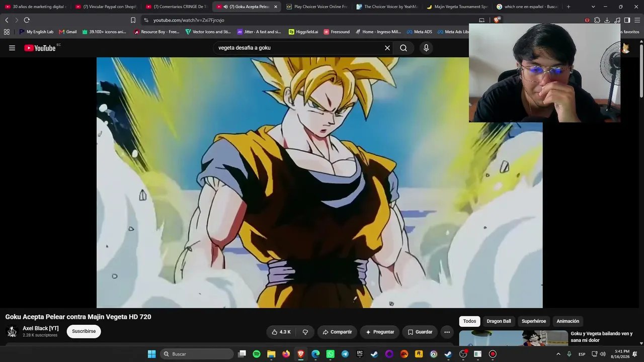Open the 'Resource Boy' bookmark
The height and width of the screenshot is (362, 644).
157,32
